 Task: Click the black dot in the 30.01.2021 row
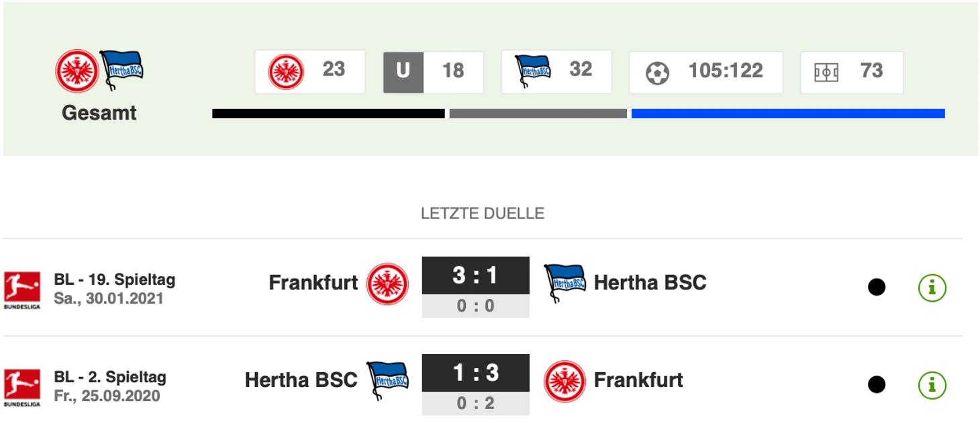[x=876, y=288]
